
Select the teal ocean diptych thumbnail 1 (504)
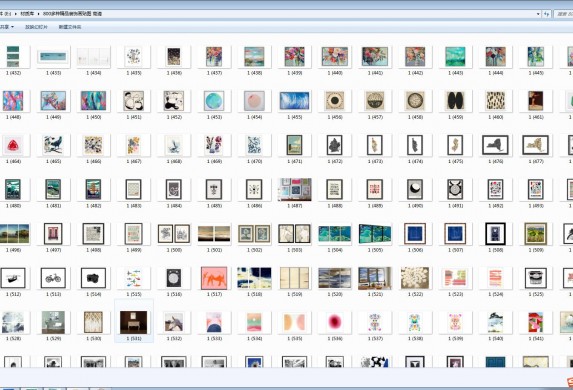click(335, 234)
